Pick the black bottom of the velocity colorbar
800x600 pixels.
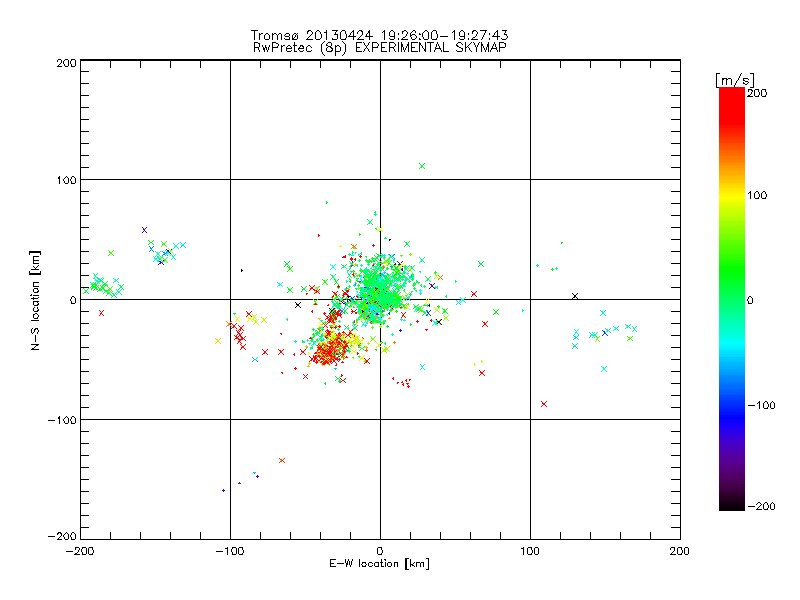point(732,503)
